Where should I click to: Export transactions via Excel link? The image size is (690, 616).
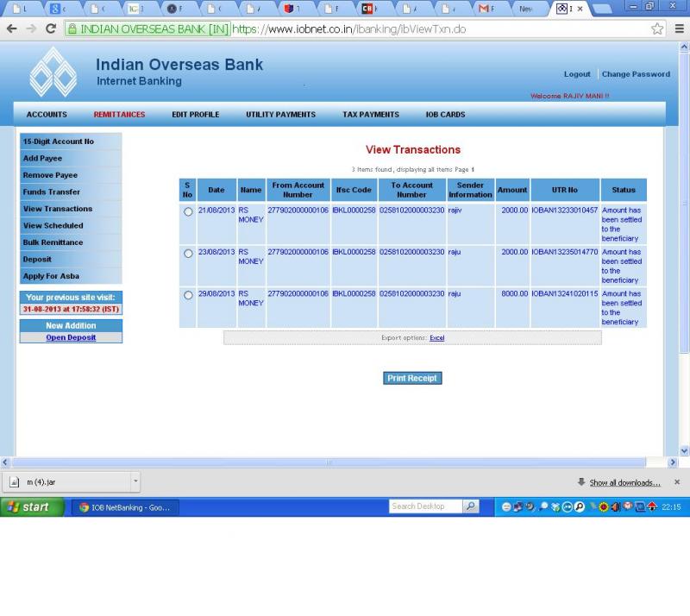coord(437,337)
